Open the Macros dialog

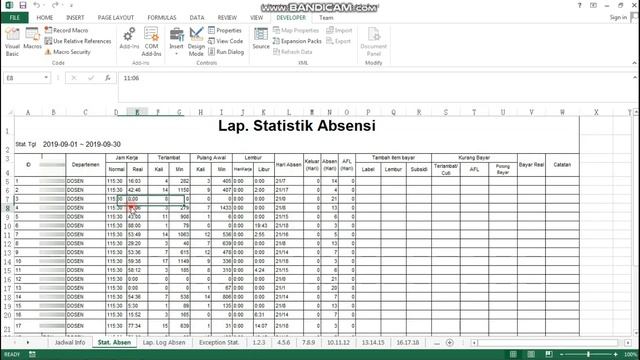[32, 39]
